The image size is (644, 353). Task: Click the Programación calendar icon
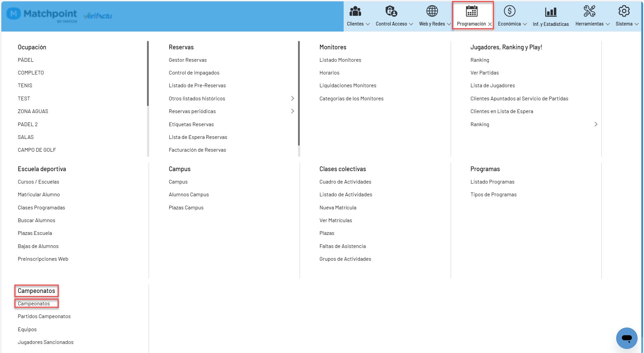[x=472, y=11]
